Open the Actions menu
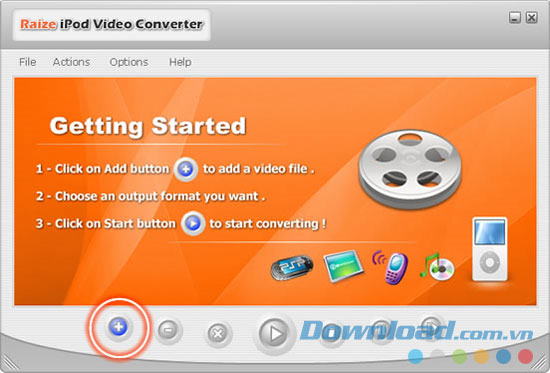This screenshot has width=550, height=373. (72, 62)
